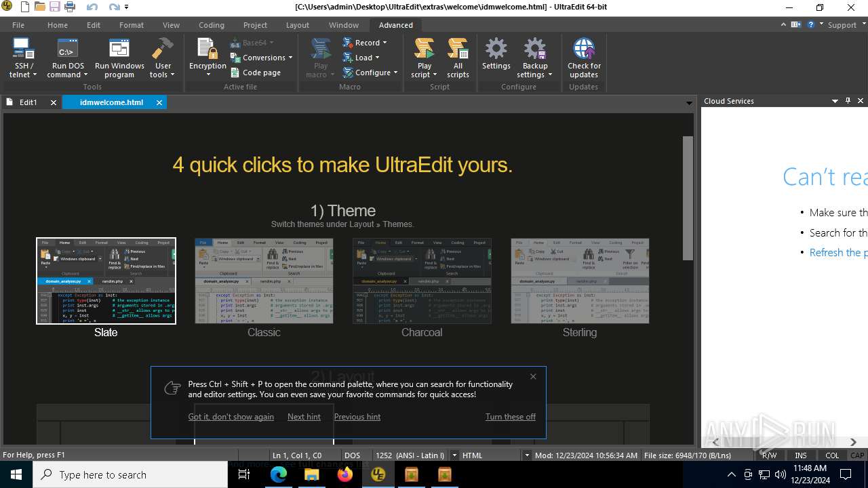
Task: Open Task View on taskbar
Action: (x=244, y=474)
